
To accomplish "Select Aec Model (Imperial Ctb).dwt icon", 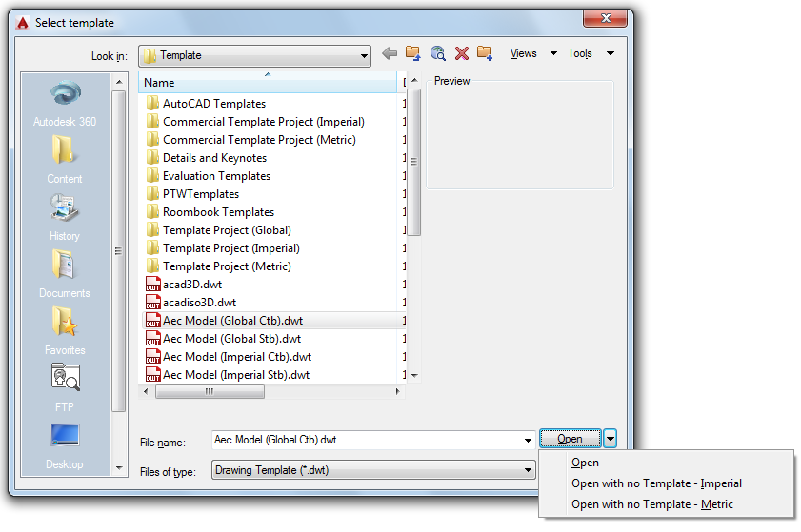I will pos(152,356).
